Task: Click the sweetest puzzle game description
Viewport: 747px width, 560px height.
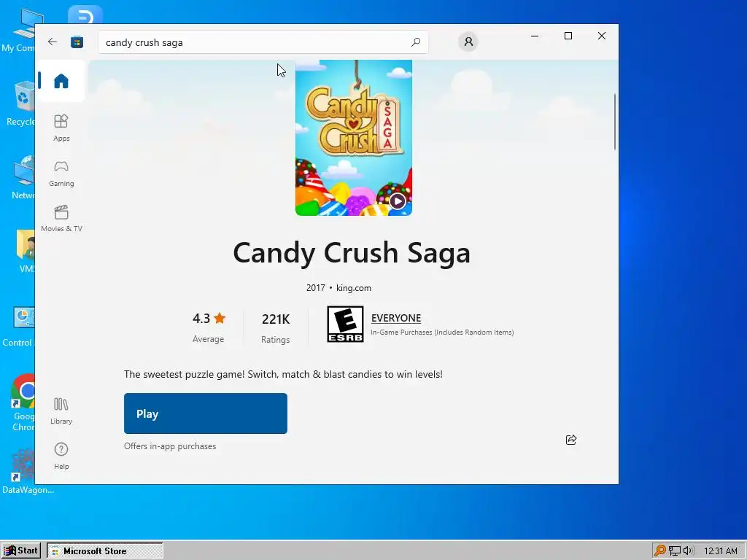Action: [283, 374]
